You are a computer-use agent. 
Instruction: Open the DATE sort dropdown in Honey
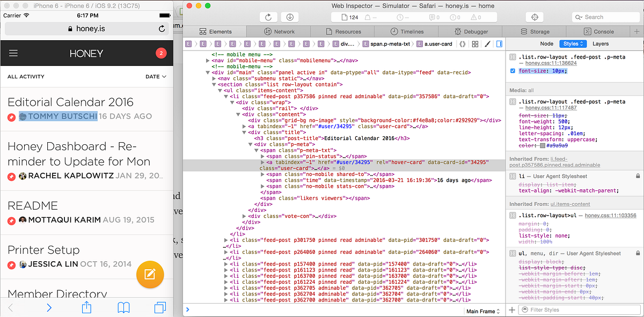point(156,77)
